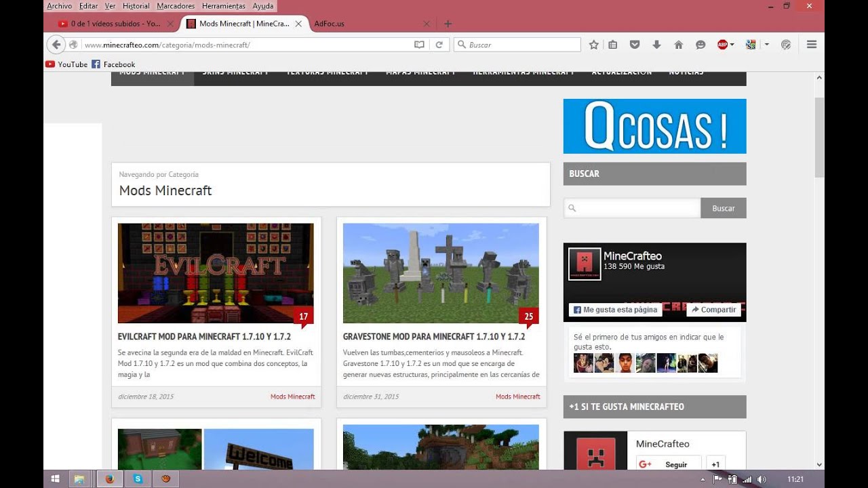
Task: Click Me gusta esta página button
Action: coord(615,310)
